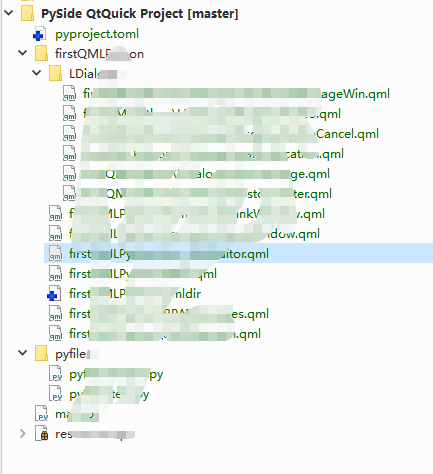This screenshot has width=433, height=474.
Task: Select highlighted file name ending itor.qml
Action: 169,254
